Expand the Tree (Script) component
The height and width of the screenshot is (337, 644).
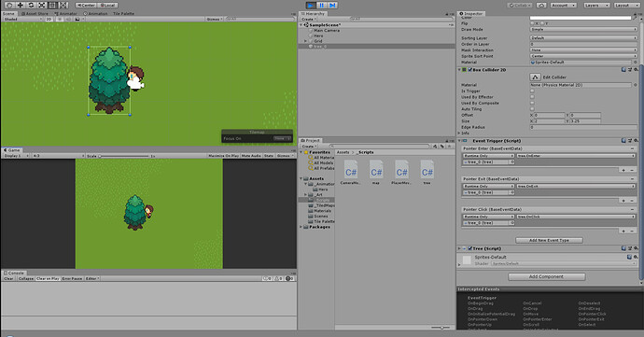(x=459, y=248)
